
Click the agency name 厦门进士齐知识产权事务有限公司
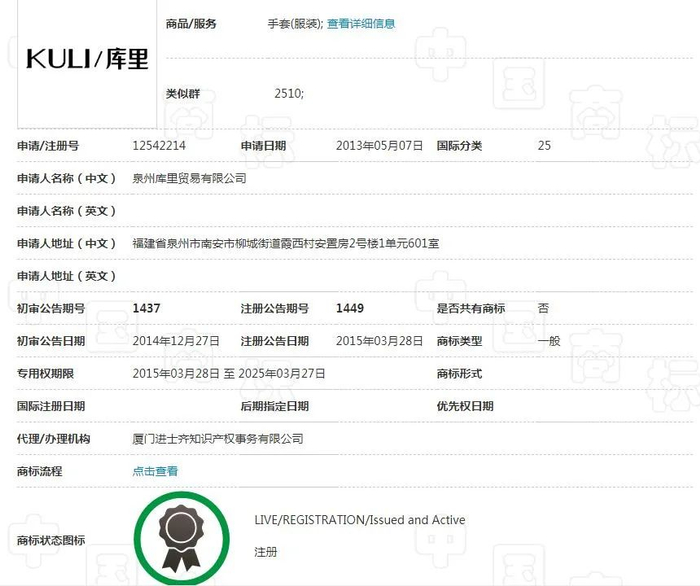(218, 439)
